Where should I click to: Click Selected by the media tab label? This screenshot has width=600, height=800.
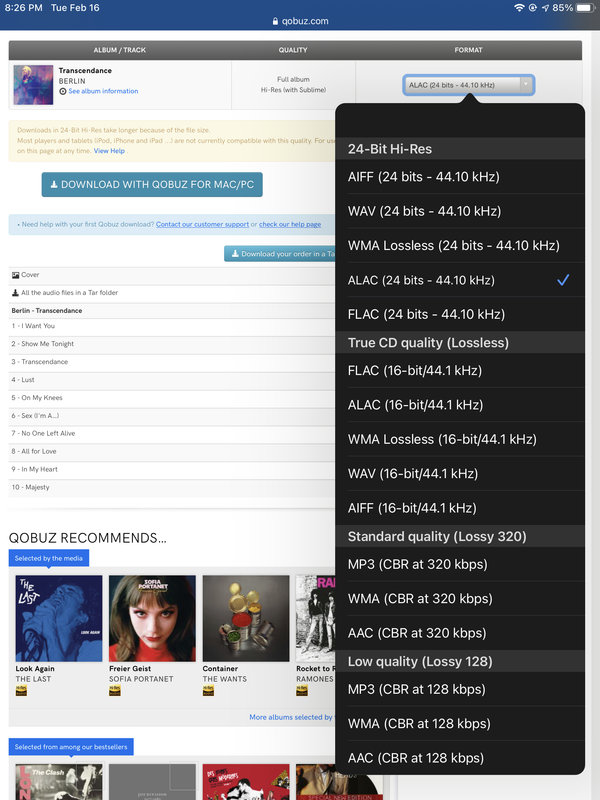coord(48,558)
